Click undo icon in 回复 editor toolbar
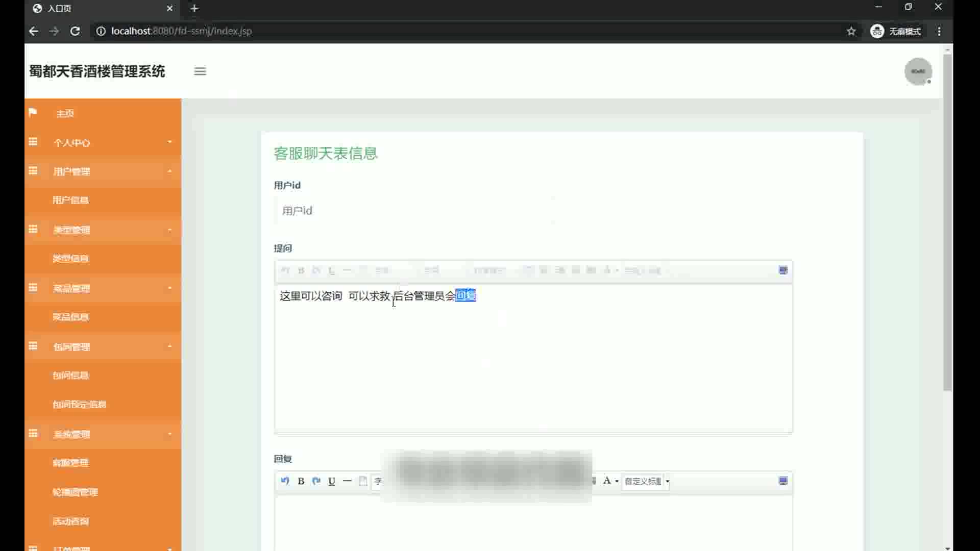 pyautogui.click(x=285, y=481)
